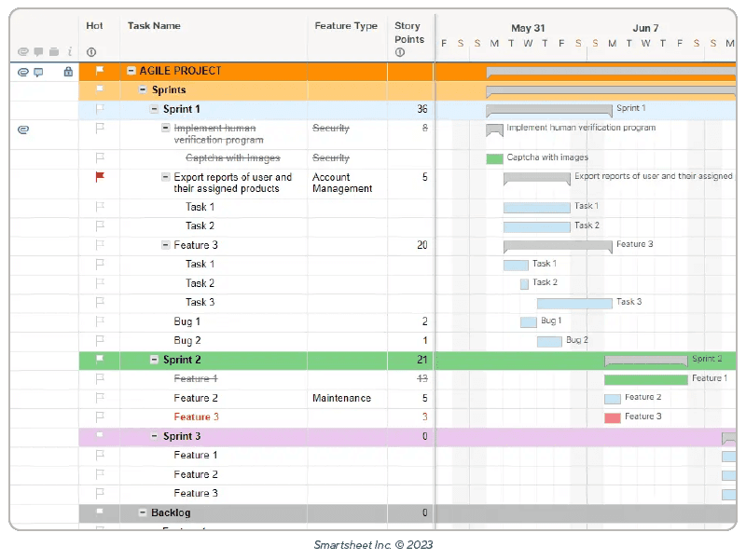Click the Jun 7 week header
Screen dimensions: 746x560
(645, 28)
